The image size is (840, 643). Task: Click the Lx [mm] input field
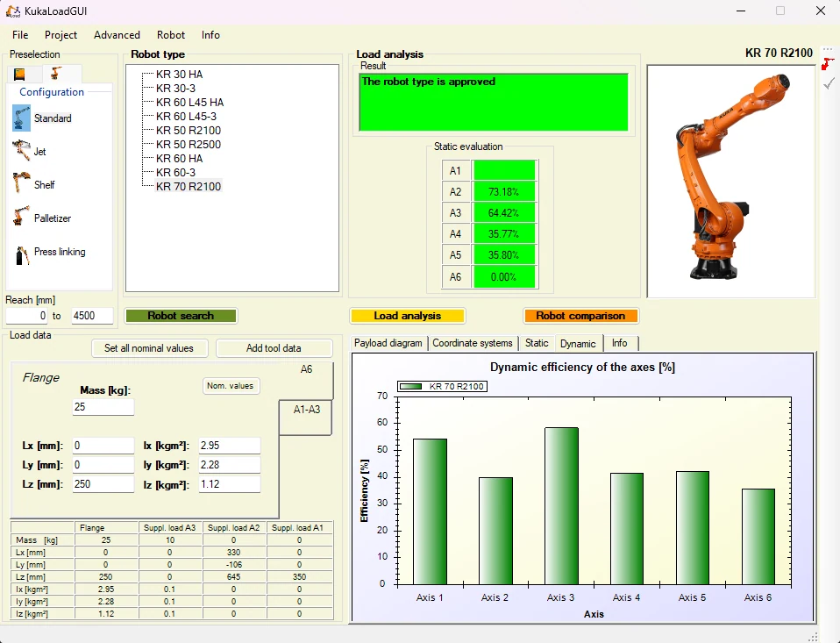click(x=103, y=446)
